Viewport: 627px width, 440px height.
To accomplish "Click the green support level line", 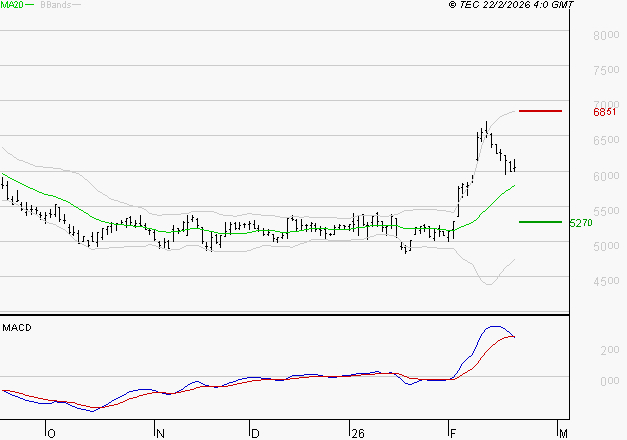I will (x=540, y=222).
